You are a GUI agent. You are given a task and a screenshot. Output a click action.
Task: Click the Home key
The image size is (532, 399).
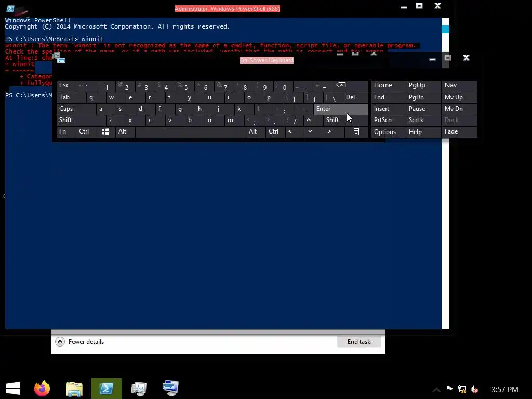click(x=389, y=86)
